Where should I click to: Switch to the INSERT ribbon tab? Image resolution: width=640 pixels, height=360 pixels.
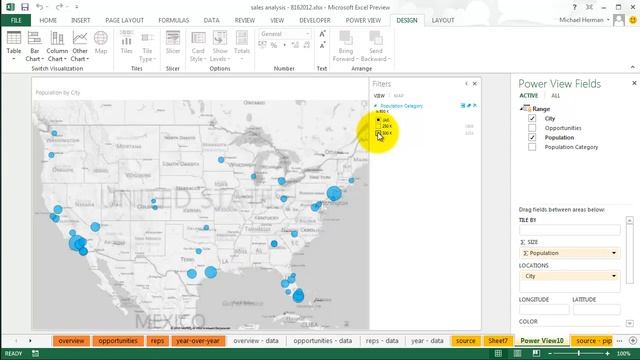[x=81, y=20]
